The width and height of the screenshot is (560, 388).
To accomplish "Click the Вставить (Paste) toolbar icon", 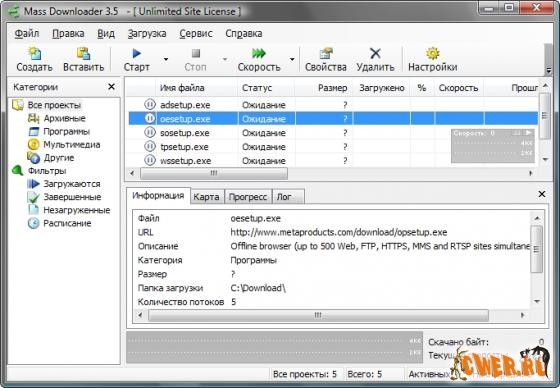I will tap(83, 54).
